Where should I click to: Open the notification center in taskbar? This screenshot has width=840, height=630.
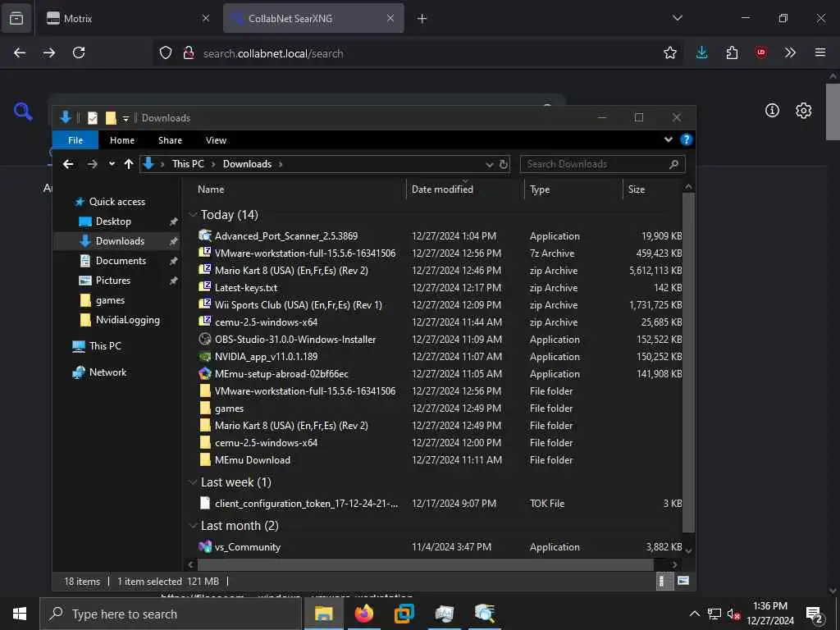(x=815, y=614)
